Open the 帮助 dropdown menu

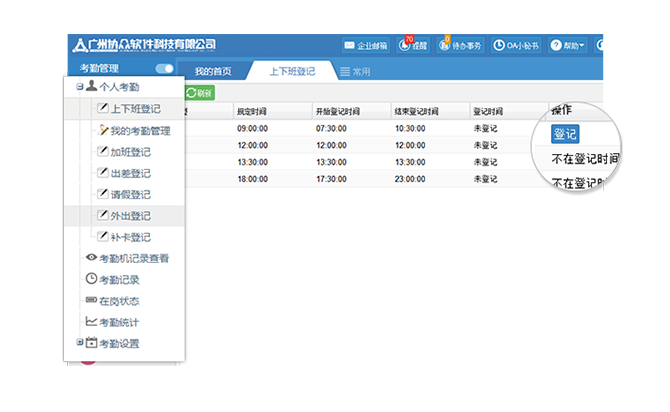(568, 46)
